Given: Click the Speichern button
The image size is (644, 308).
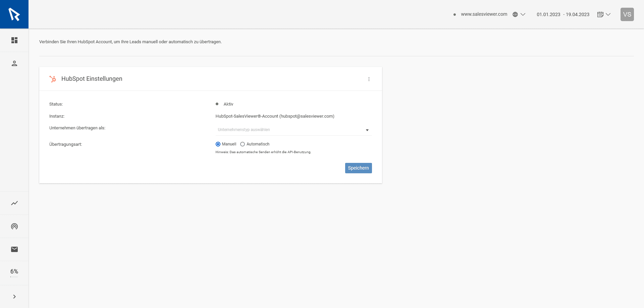Looking at the screenshot, I should 358,168.
